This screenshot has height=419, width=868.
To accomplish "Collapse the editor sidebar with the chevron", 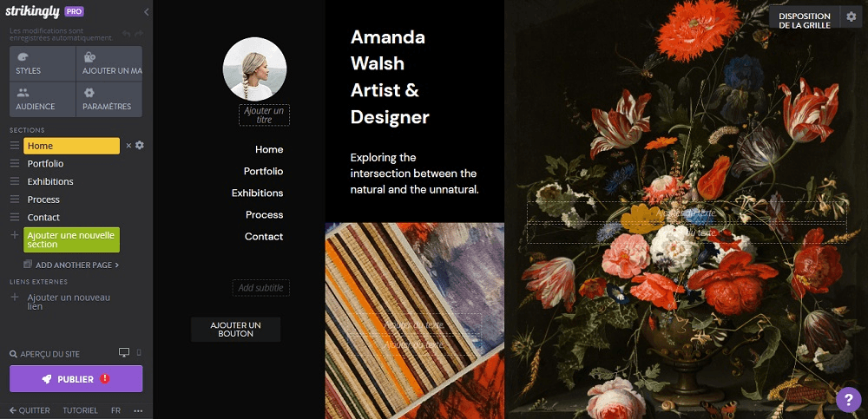I will [146, 11].
